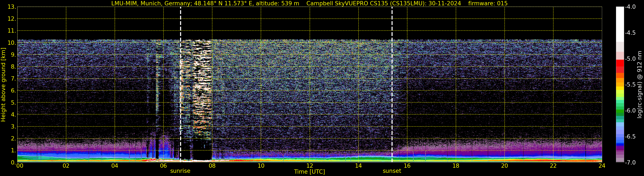
Task: Click the colorbar tick label -5.5
Action: 630,85
